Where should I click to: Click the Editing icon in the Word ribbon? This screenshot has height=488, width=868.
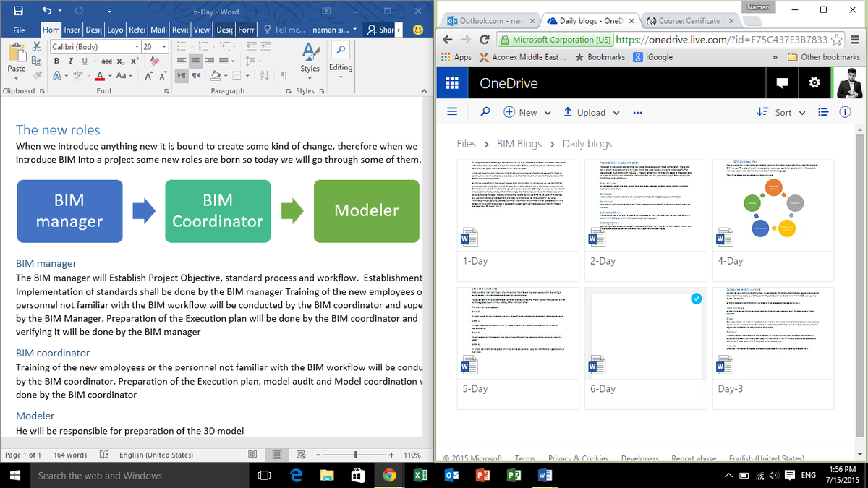coord(341,52)
